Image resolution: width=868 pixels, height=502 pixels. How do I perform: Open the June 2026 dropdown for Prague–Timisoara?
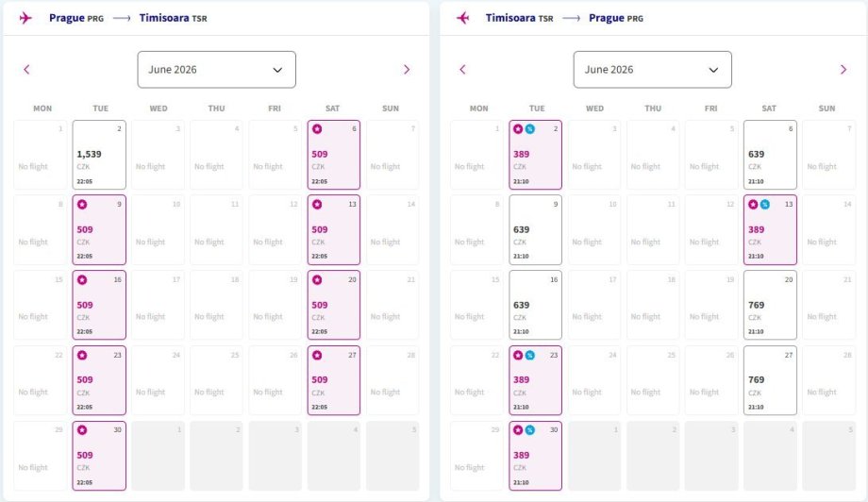point(216,70)
